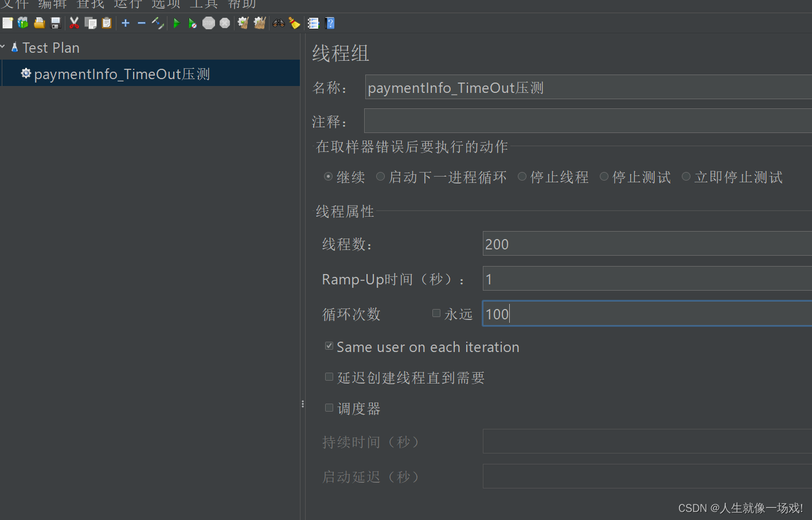This screenshot has height=520, width=812.
Task: Collapse all tree nodes with minus icon
Action: tap(142, 23)
